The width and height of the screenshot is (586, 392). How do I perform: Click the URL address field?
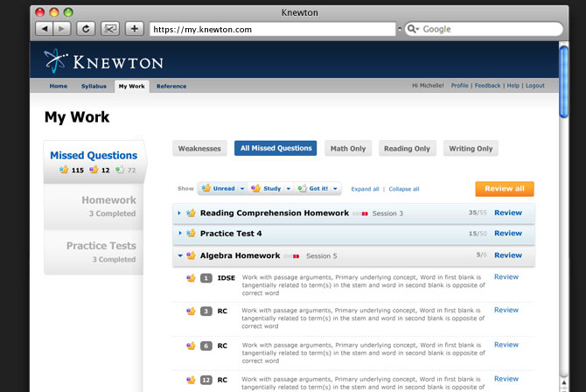271,29
